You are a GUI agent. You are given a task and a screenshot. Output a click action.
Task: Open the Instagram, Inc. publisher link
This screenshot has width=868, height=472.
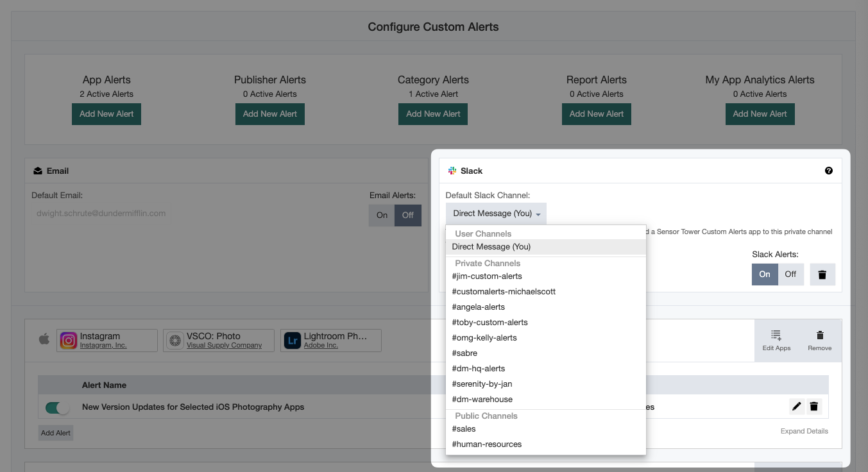103,346
